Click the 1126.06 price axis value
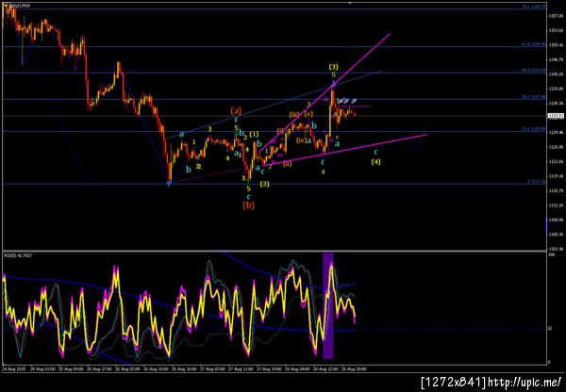This screenshot has height=392, width=566. [556, 147]
